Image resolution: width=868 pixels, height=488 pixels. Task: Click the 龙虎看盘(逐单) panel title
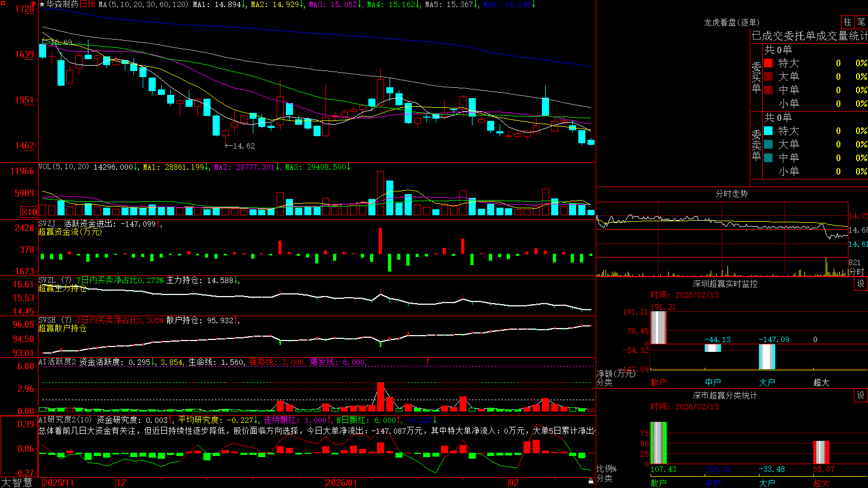732,22
